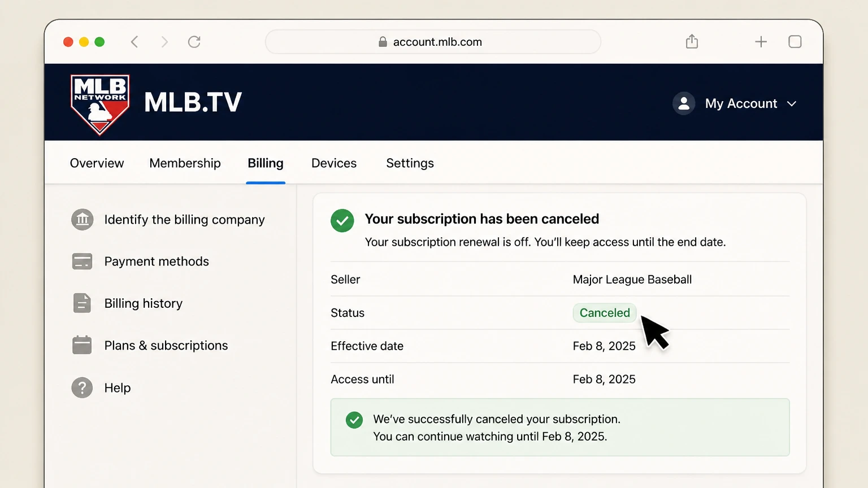
Task: Click the Effective date label
Action: [x=367, y=346]
